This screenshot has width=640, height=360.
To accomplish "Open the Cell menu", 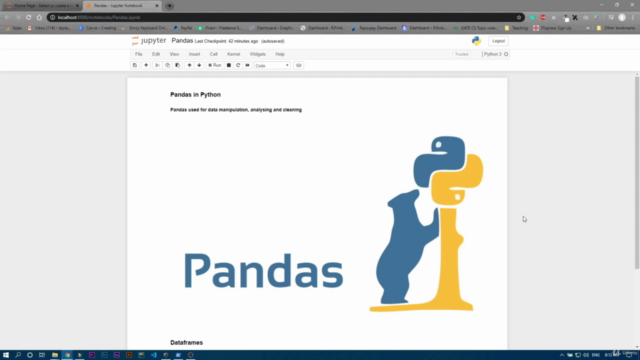I will point(213,54).
